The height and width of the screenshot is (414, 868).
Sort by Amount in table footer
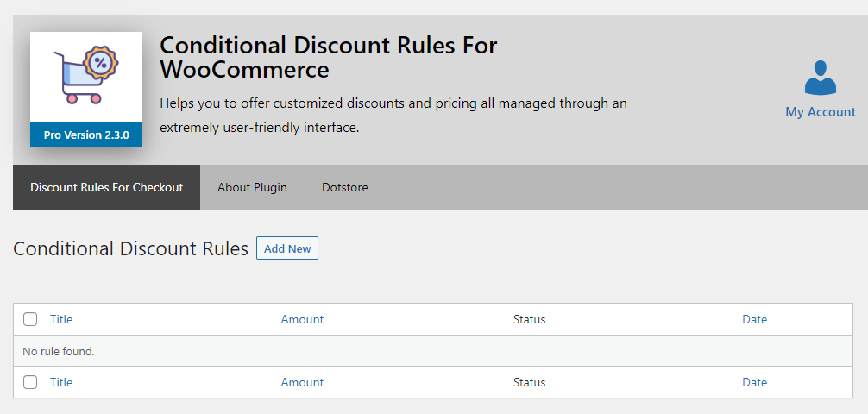pos(302,382)
